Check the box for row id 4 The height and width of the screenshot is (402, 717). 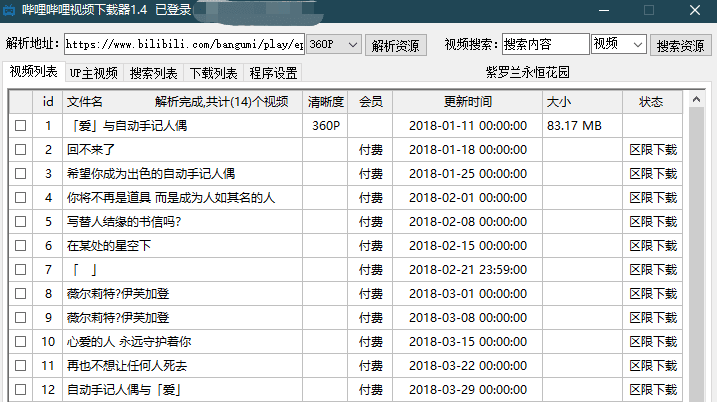[x=21, y=198]
